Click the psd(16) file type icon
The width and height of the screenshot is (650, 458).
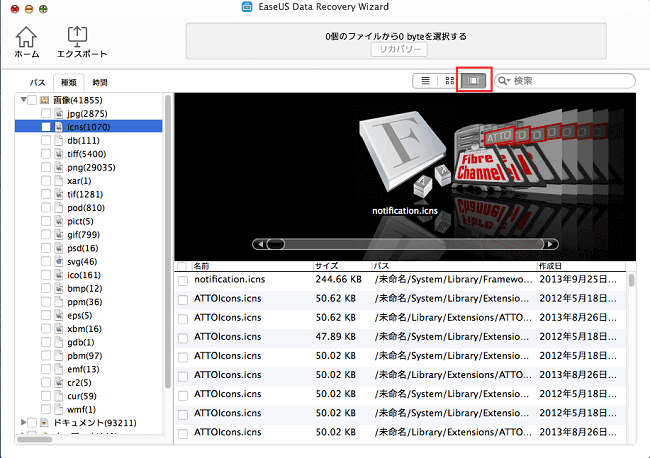pos(59,248)
